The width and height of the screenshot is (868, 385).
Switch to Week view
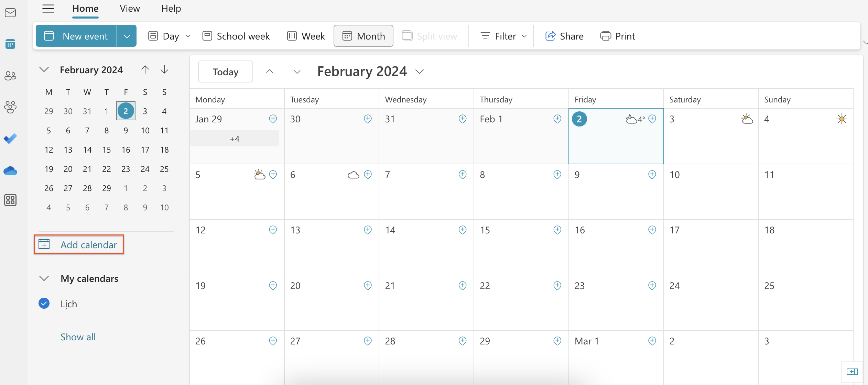(x=306, y=36)
